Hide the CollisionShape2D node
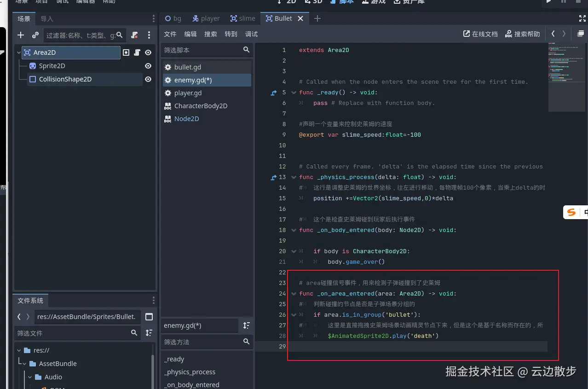This screenshot has width=588, height=389. [148, 79]
